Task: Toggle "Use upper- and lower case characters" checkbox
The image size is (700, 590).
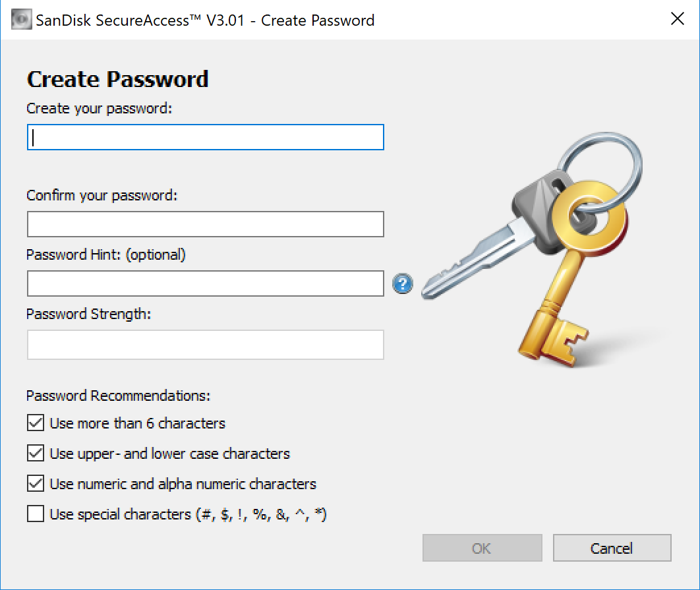Action: pyautogui.click(x=36, y=454)
